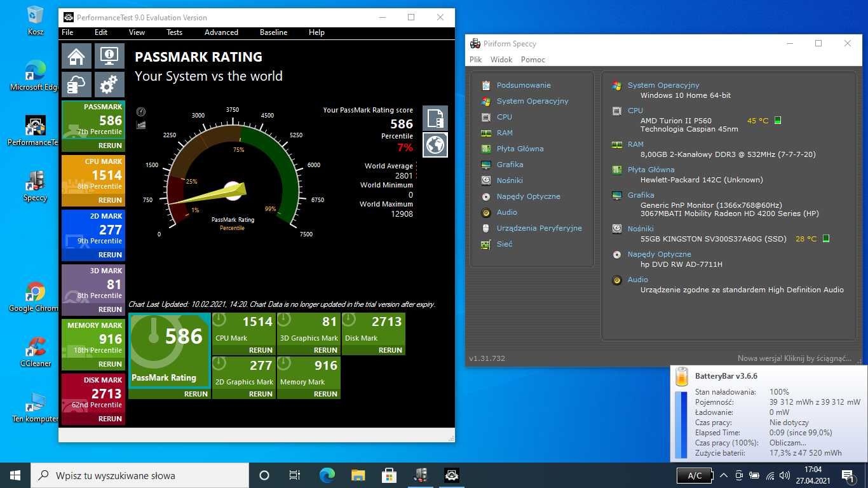The height and width of the screenshot is (488, 868).
Task: Show hidden tray icons chevron
Action: pyautogui.click(x=723, y=475)
